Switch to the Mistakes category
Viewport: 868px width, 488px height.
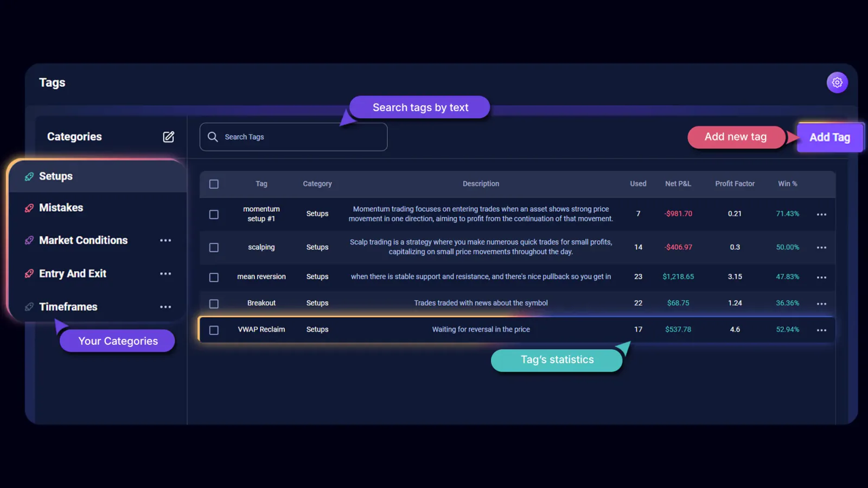[61, 208]
